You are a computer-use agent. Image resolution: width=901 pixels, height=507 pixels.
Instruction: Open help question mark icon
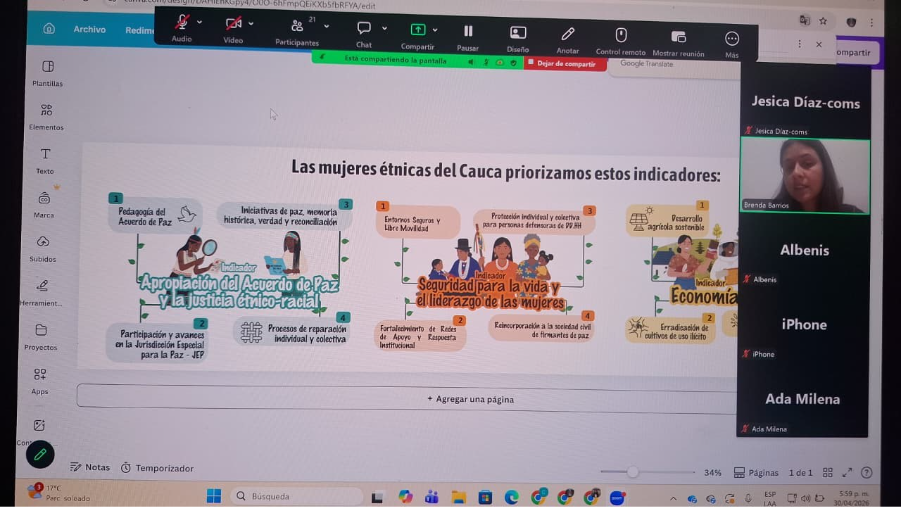coord(867,473)
